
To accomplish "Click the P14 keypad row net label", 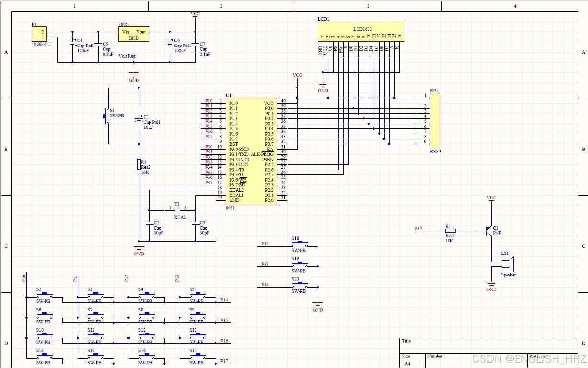I will (x=224, y=300).
